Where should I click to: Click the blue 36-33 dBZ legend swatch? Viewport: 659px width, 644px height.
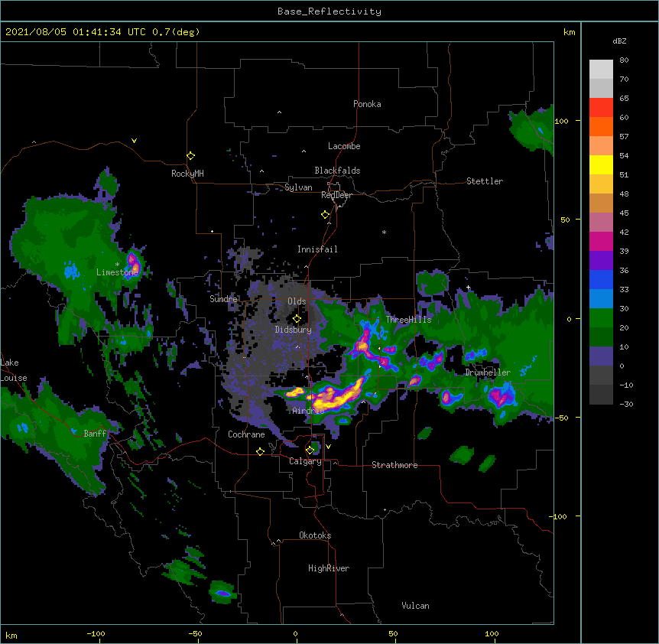pyautogui.click(x=601, y=279)
